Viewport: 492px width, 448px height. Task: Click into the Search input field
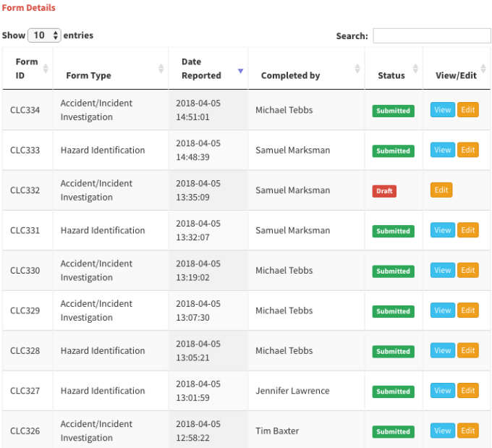(x=431, y=35)
